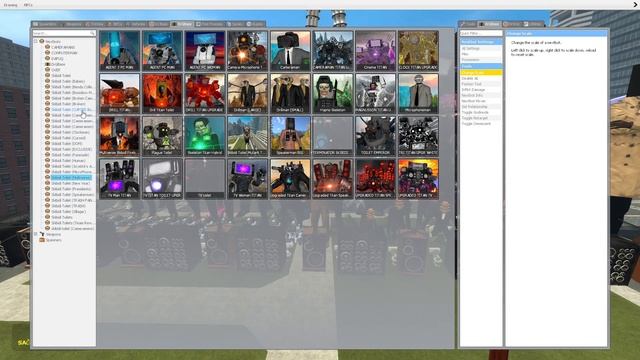Select the TOILET EMPEROR thumbnail
Viewport: 640px width, 360px height.
tap(376, 136)
